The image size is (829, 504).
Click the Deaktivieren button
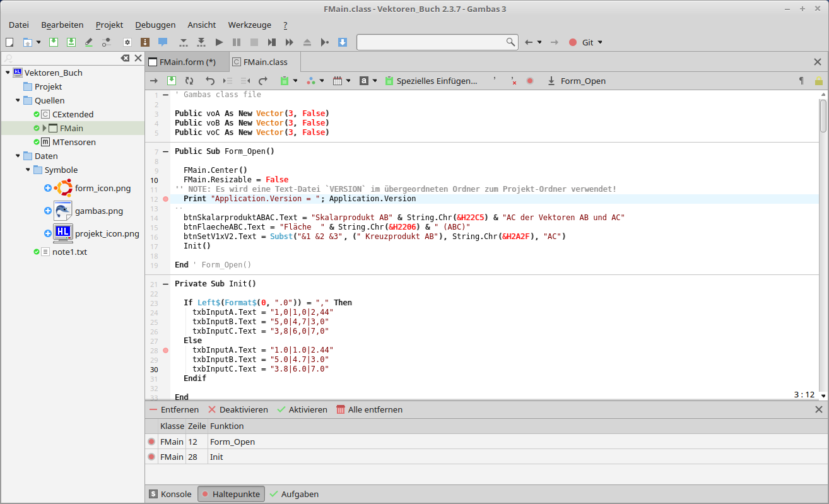click(238, 409)
